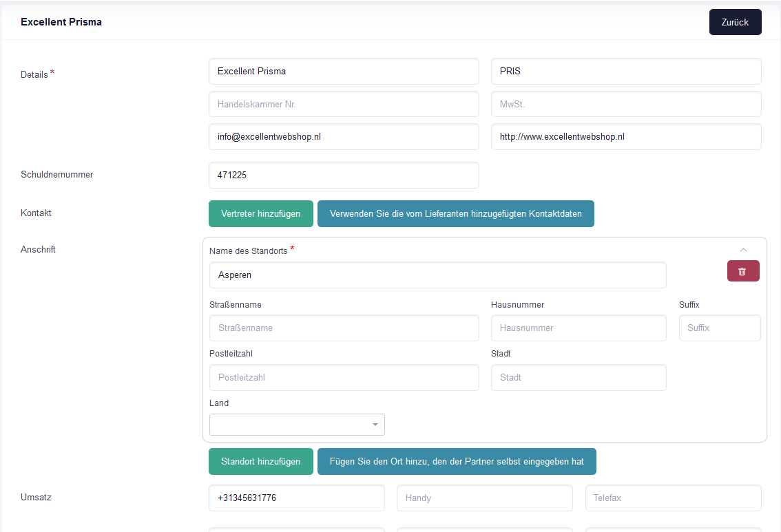Click the Umsatz label
Image resolution: width=781 pixels, height=532 pixels.
pos(36,497)
